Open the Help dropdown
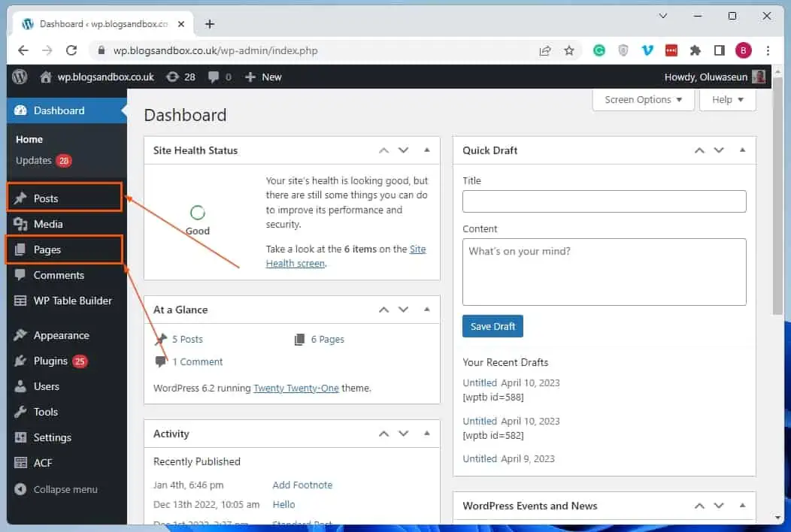This screenshot has height=532, width=791. (x=727, y=100)
